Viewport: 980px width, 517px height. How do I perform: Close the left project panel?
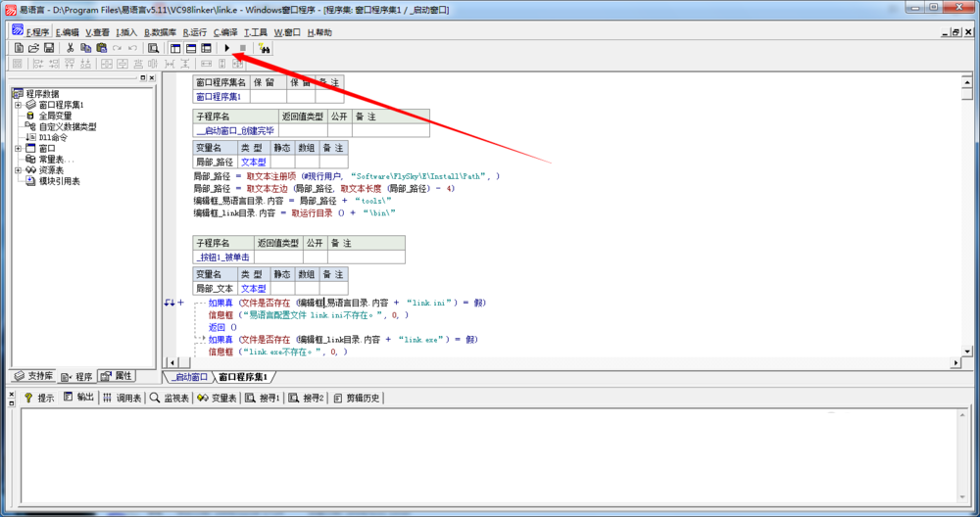coord(152,78)
